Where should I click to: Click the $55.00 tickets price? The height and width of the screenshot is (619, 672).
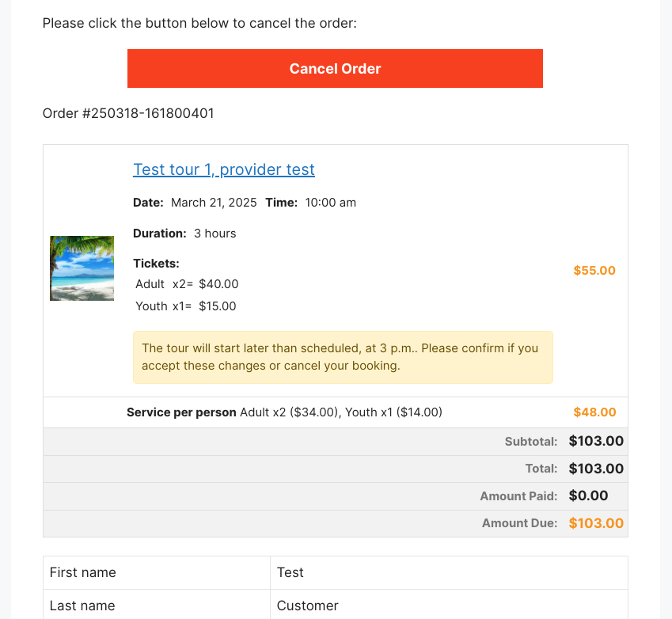coord(594,271)
